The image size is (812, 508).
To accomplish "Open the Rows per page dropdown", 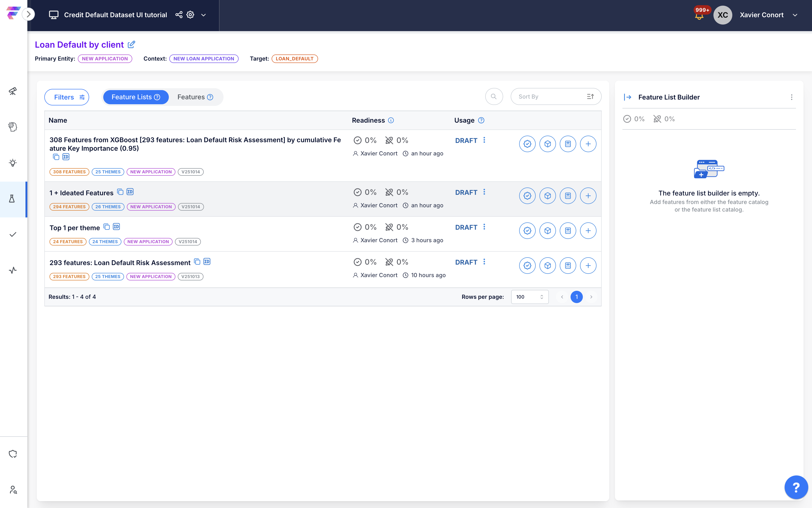I will [529, 297].
